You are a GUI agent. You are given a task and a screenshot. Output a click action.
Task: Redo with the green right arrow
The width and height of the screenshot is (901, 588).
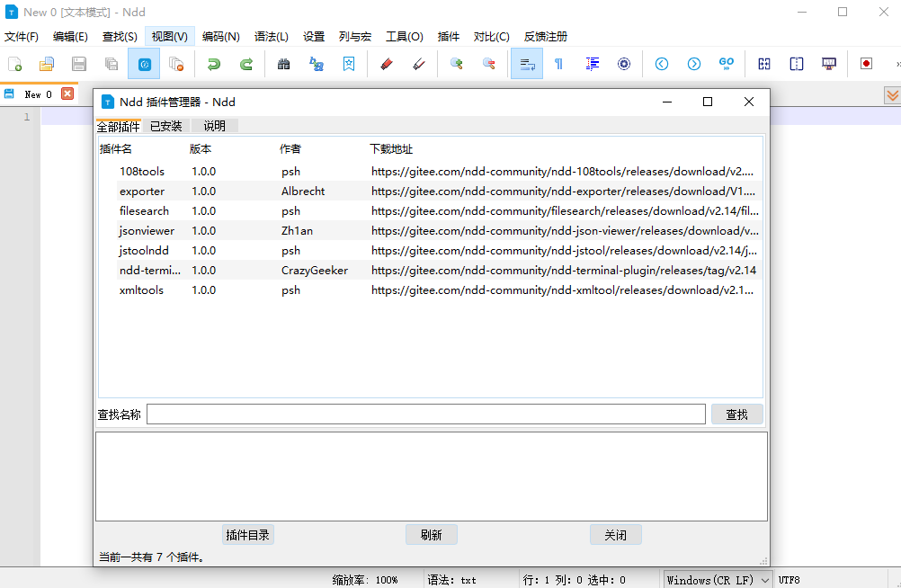[x=246, y=64]
